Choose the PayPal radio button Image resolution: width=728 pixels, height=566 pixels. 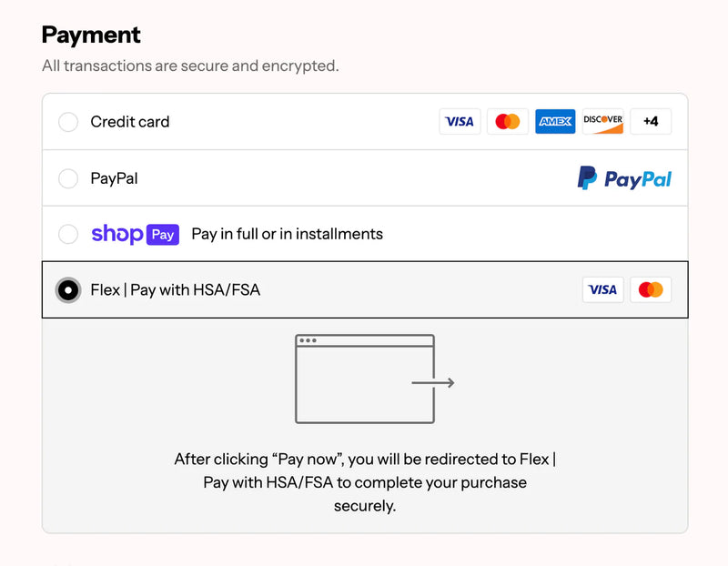click(x=68, y=178)
